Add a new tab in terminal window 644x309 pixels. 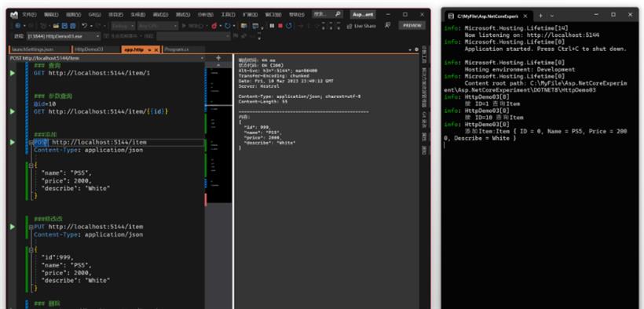click(540, 16)
